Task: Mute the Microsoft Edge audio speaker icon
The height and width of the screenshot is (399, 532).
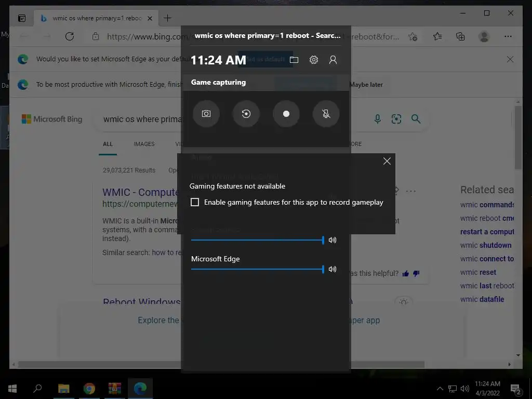Action: tap(332, 269)
